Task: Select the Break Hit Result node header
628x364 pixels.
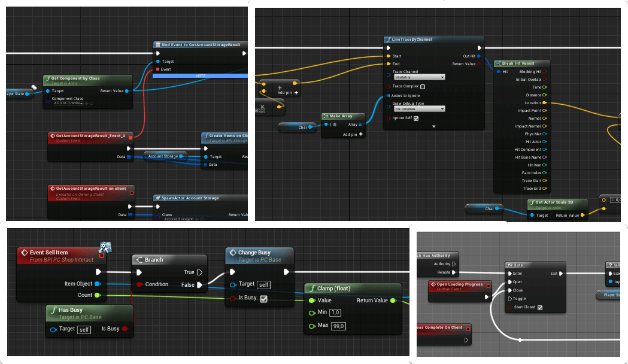Action: [521, 63]
